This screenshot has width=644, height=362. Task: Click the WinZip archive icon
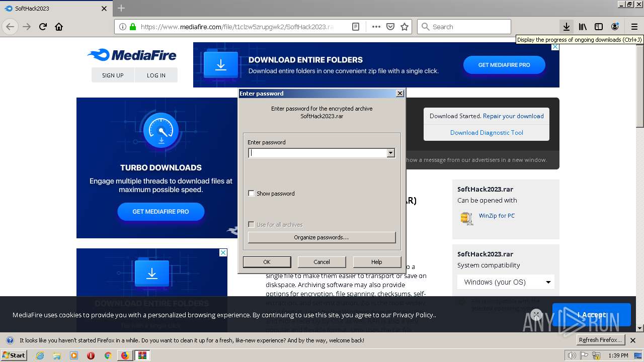466,218
